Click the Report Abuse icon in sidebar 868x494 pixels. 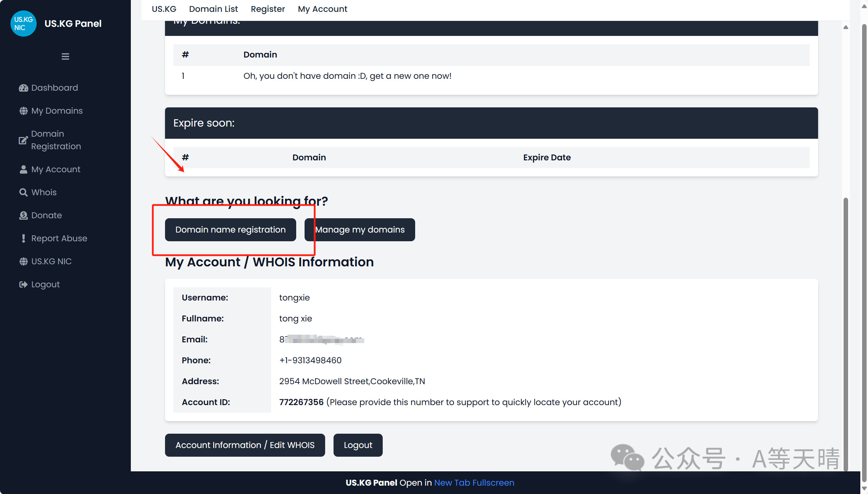click(23, 238)
